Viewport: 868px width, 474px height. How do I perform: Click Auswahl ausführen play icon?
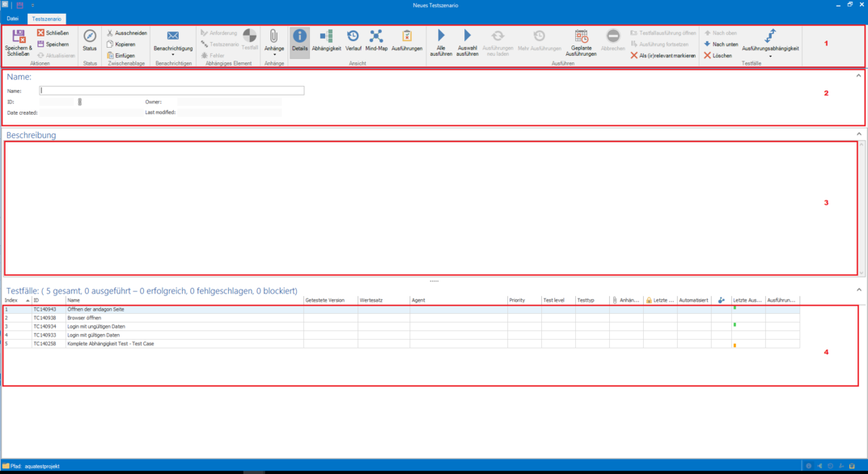pos(467,36)
